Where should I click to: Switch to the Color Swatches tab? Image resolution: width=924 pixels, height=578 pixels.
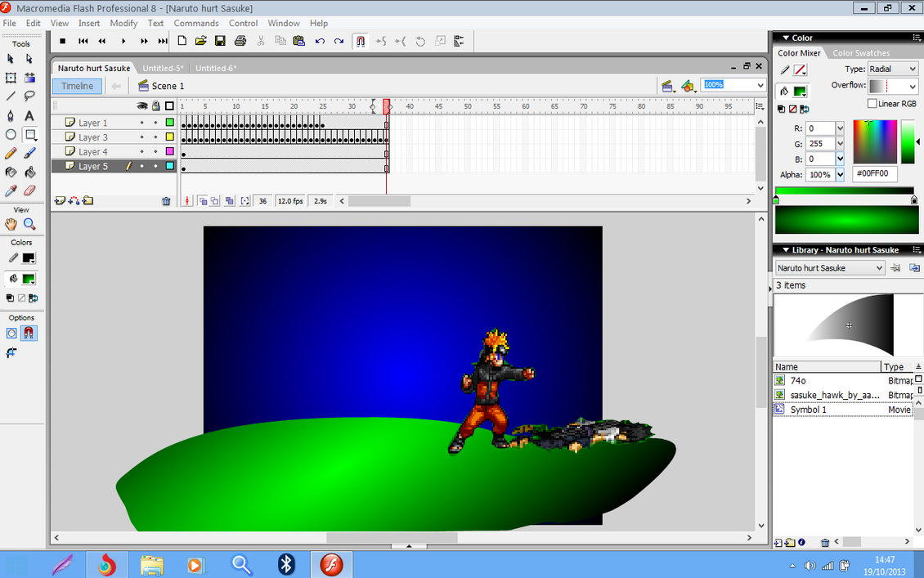point(861,53)
